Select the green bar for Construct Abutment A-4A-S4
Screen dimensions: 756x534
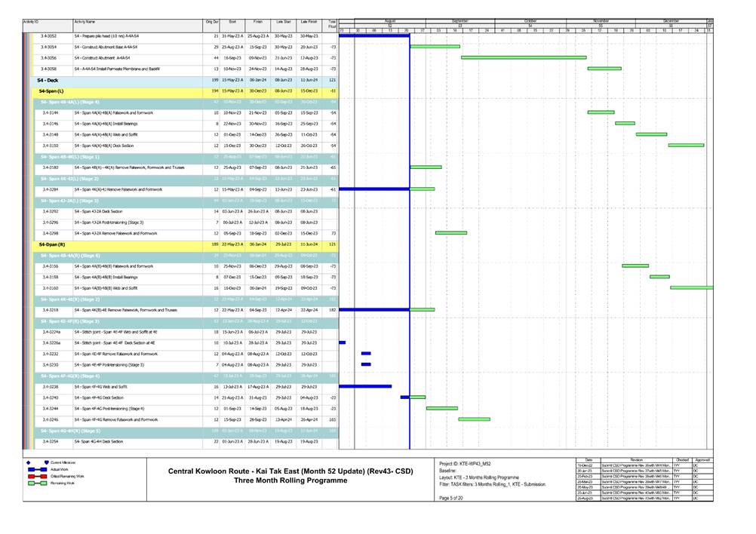tap(523, 57)
